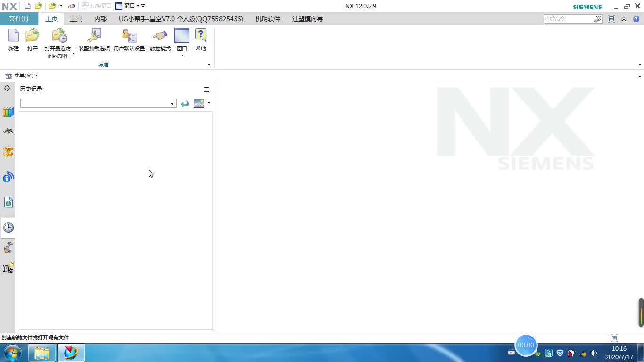Open the Reuse Library books icon in sidebar
This screenshot has width=644, height=362.
pyautogui.click(x=8, y=112)
